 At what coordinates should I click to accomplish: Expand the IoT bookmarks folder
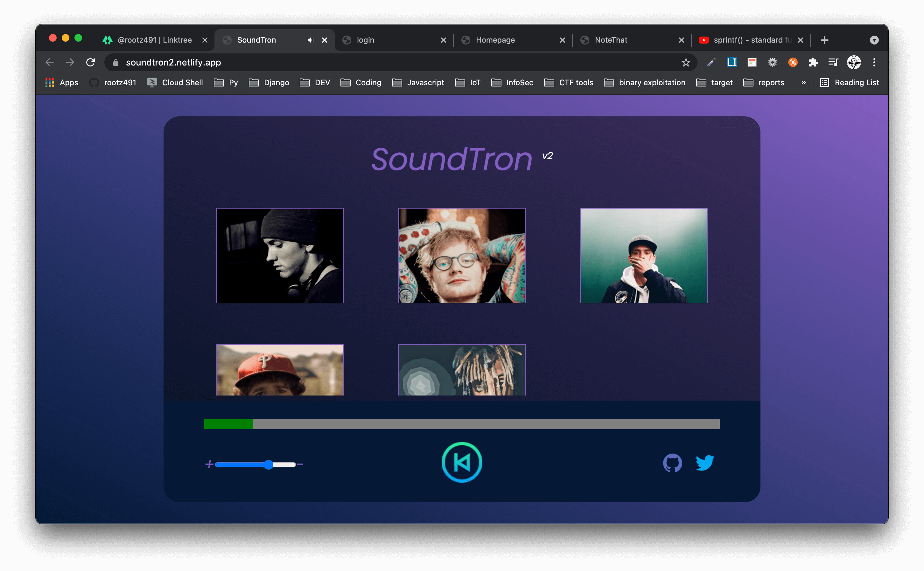pos(467,82)
